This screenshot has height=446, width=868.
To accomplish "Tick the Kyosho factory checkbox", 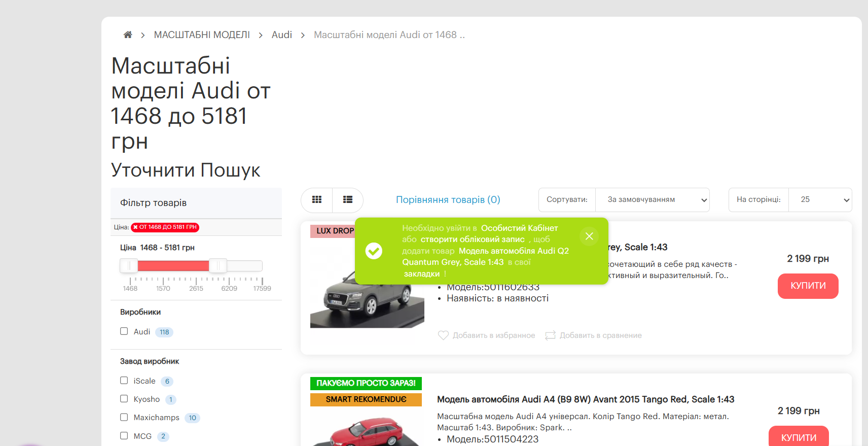I will pos(124,399).
